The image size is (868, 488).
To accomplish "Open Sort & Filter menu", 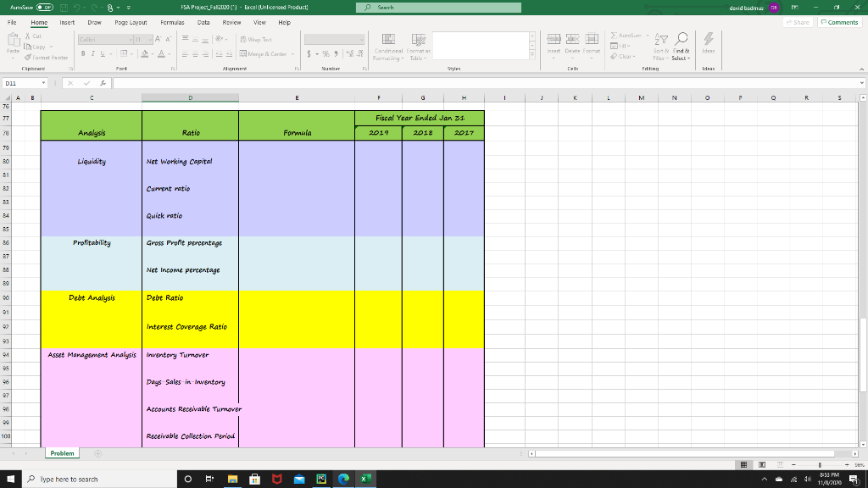I will [660, 47].
